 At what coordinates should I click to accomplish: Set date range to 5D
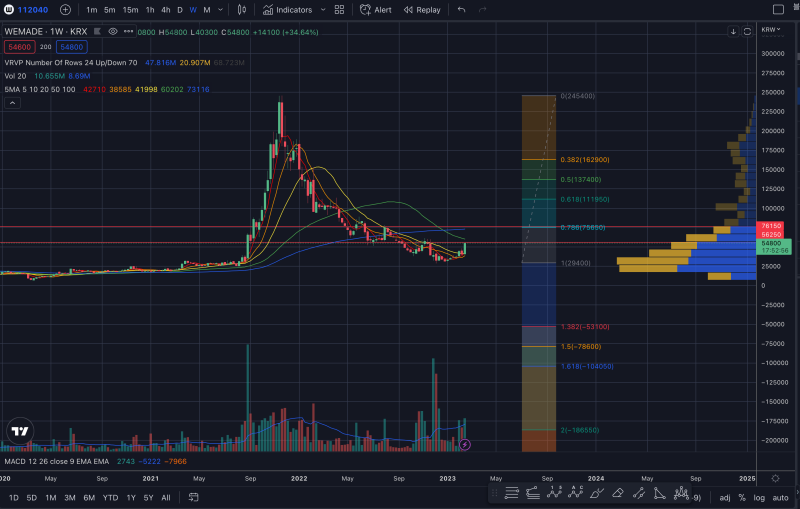32,497
